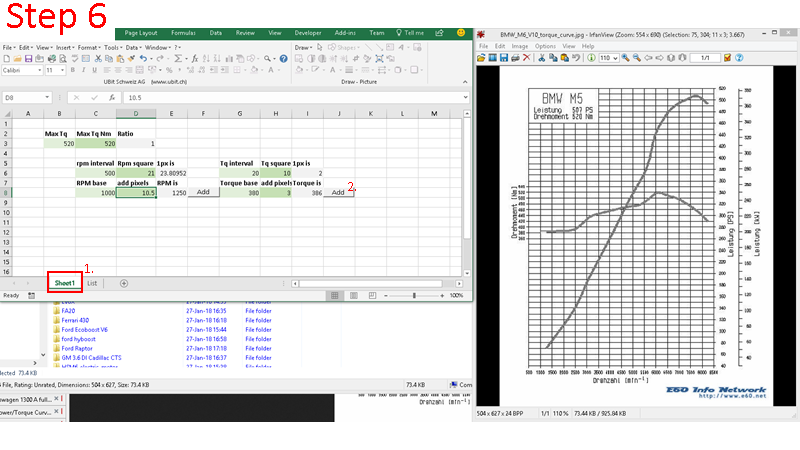Toggle Underline formatting in Excel

click(x=94, y=70)
